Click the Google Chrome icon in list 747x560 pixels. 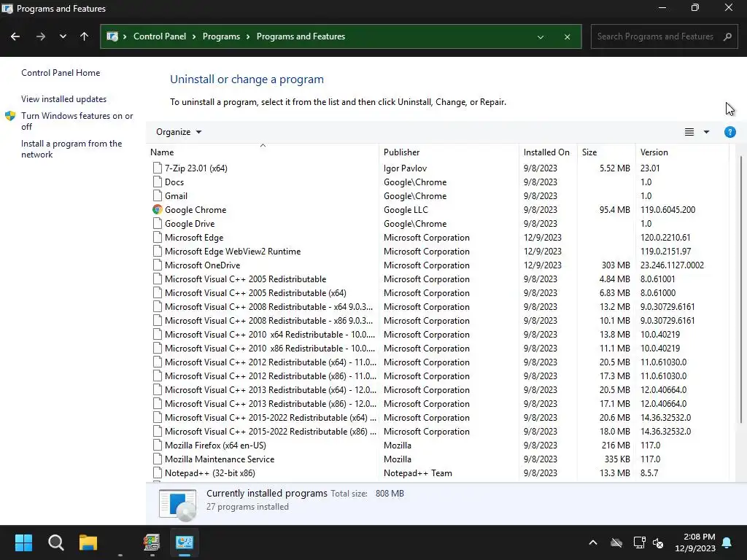[x=158, y=209]
